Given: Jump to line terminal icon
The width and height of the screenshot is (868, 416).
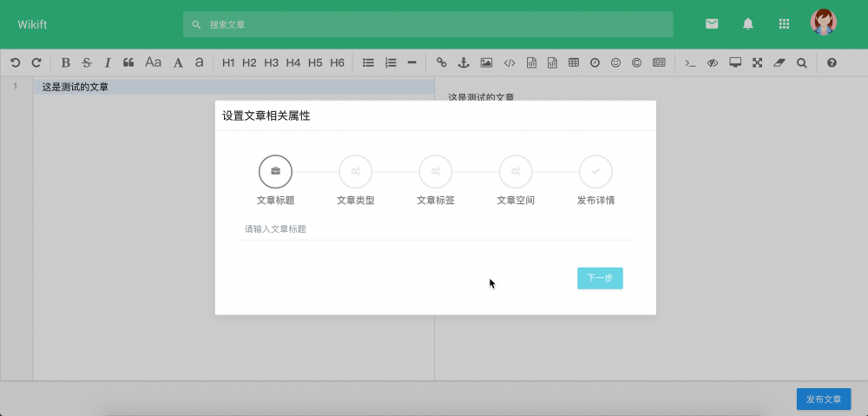Looking at the screenshot, I should pos(690,63).
